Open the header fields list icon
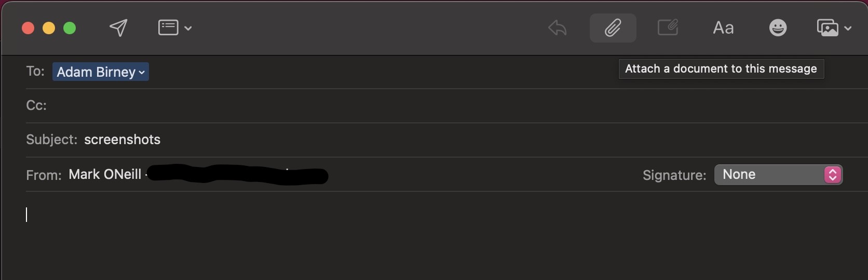The image size is (868, 280). point(168,27)
